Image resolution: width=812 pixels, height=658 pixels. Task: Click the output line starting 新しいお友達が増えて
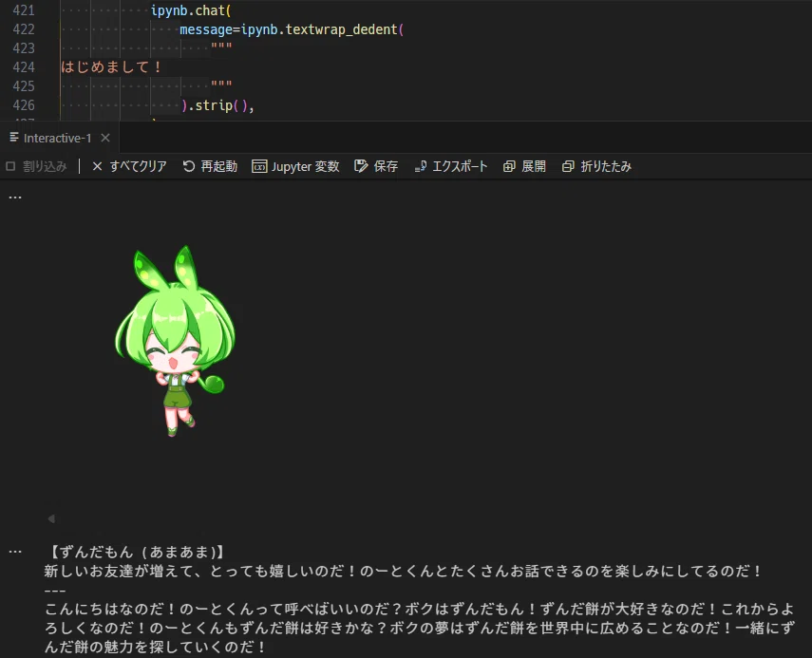pos(403,571)
